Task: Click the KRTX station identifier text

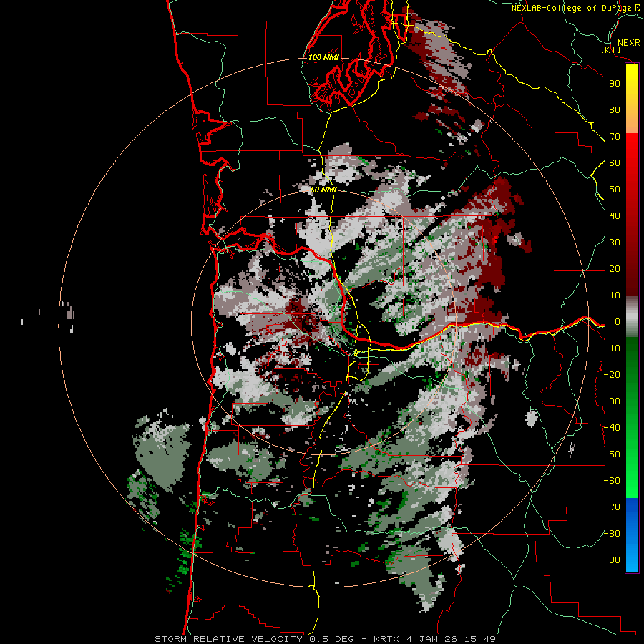Action: 387,639
